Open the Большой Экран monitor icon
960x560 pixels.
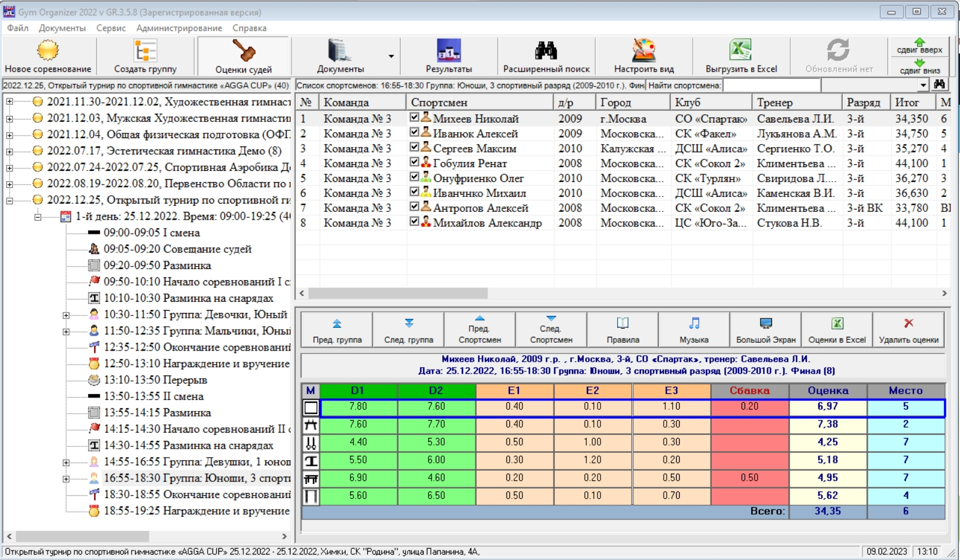point(765,324)
